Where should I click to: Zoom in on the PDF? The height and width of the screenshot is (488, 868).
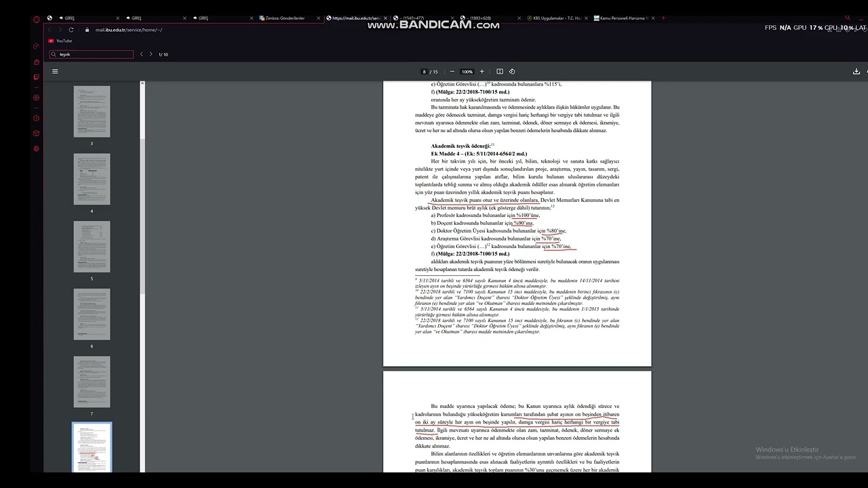click(x=482, y=71)
